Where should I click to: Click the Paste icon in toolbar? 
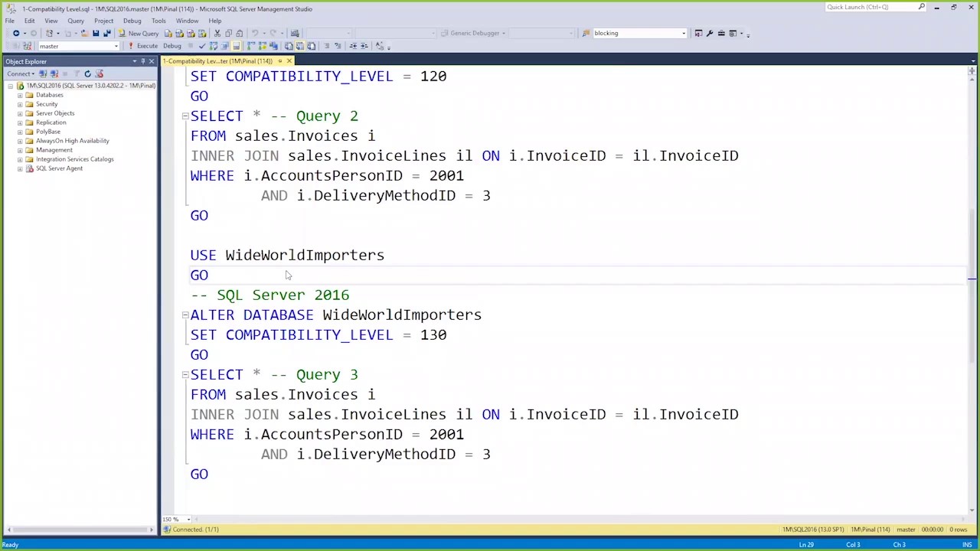240,33
